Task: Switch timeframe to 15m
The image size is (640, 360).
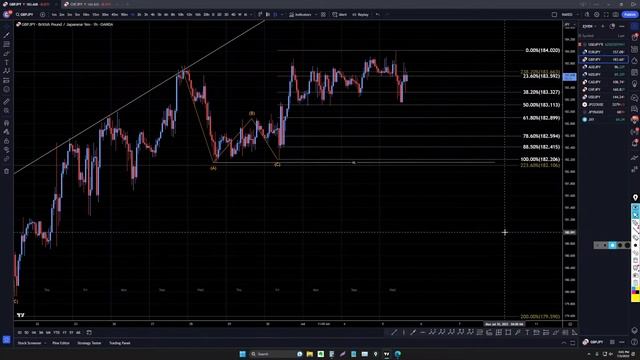Action: pos(95,15)
